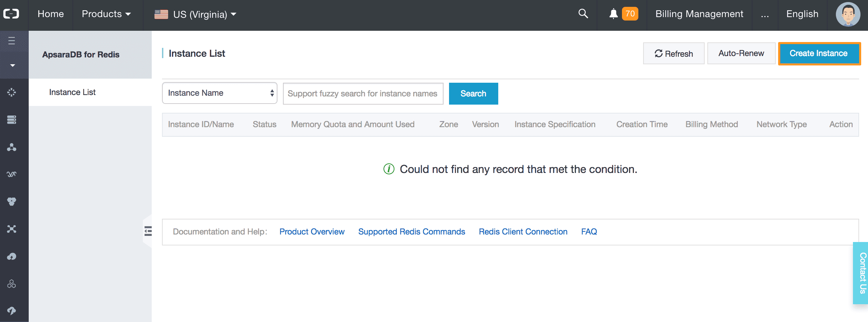
Task: Open the cross-node network sidebar icon
Action: point(12,229)
